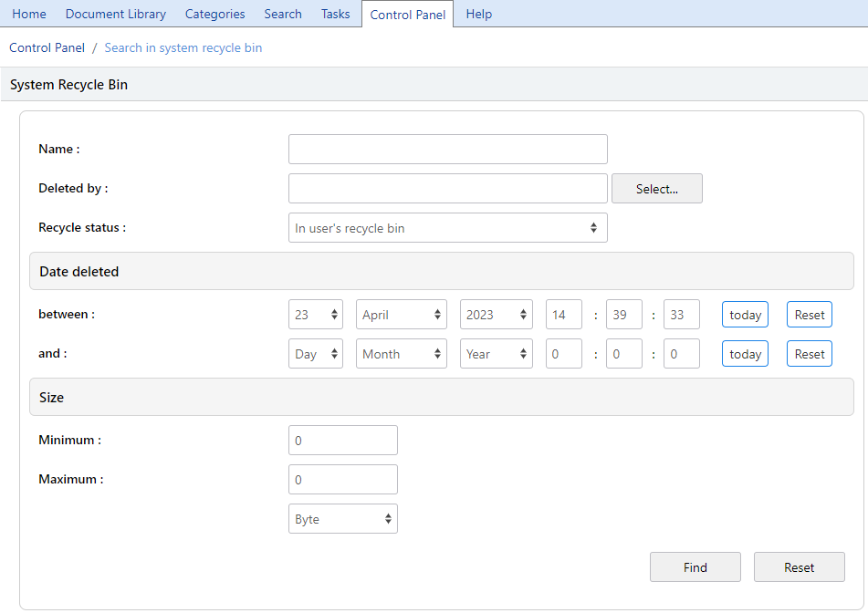Open the end date Month dropdown
868x613 pixels.
point(401,354)
